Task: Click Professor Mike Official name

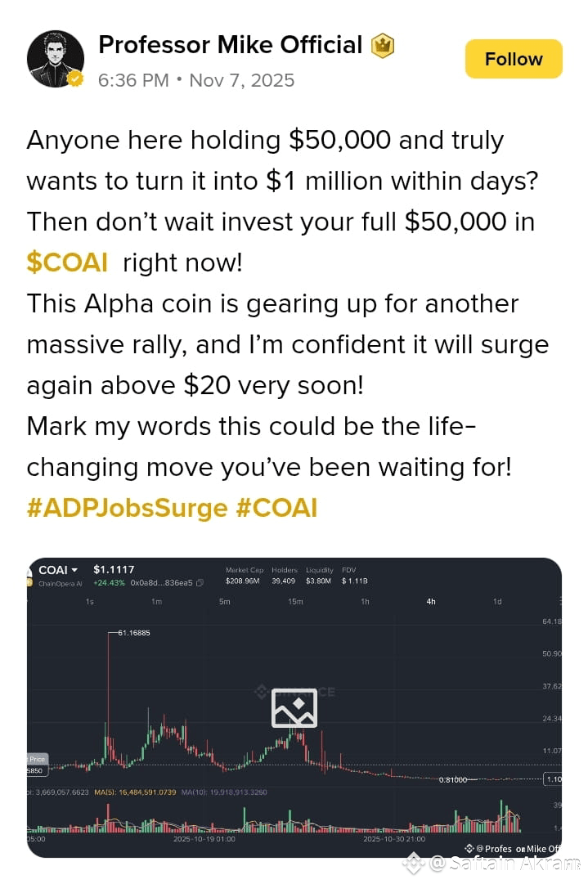Action: pyautogui.click(x=230, y=45)
